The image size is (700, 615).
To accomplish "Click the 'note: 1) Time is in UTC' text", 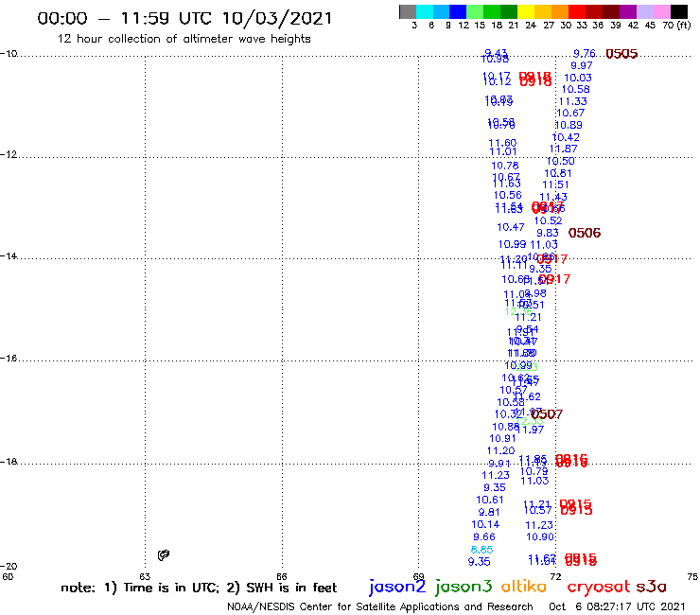I will point(139,588).
